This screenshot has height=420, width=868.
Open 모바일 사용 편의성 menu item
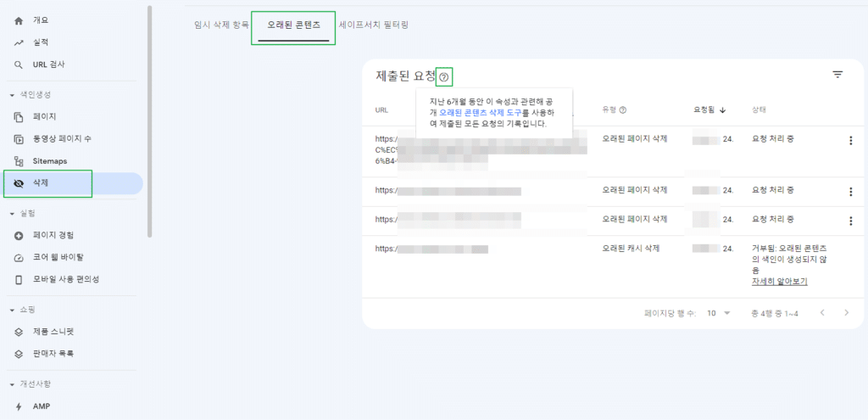tap(66, 280)
